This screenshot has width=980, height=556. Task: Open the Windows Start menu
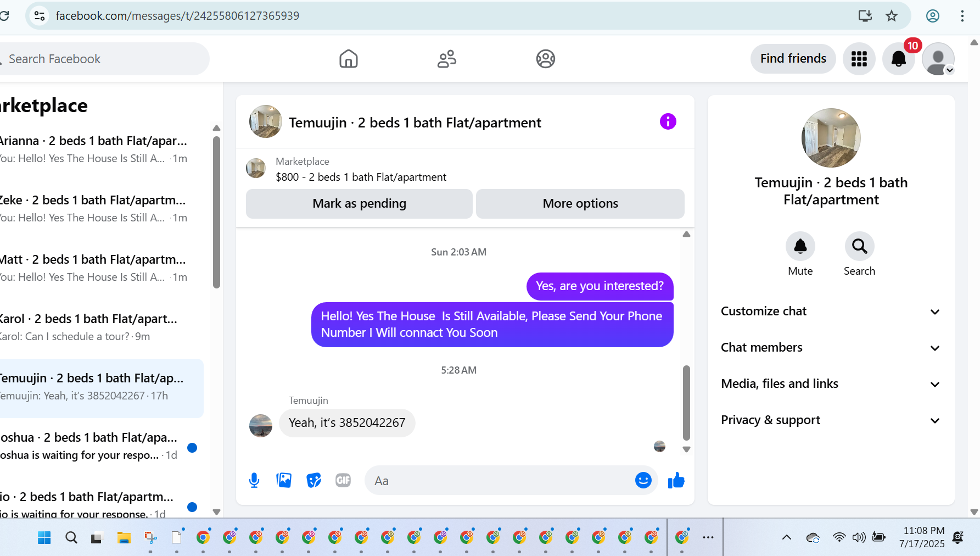(x=44, y=537)
